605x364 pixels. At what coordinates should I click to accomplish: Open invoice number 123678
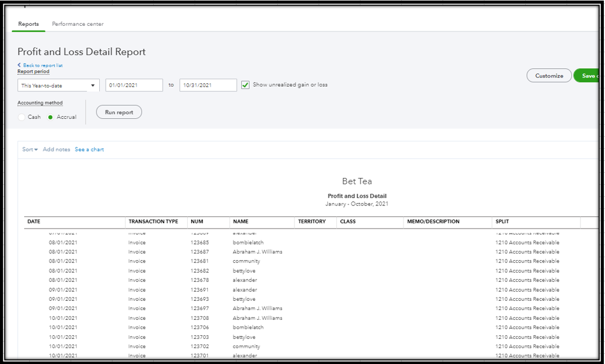(x=200, y=280)
